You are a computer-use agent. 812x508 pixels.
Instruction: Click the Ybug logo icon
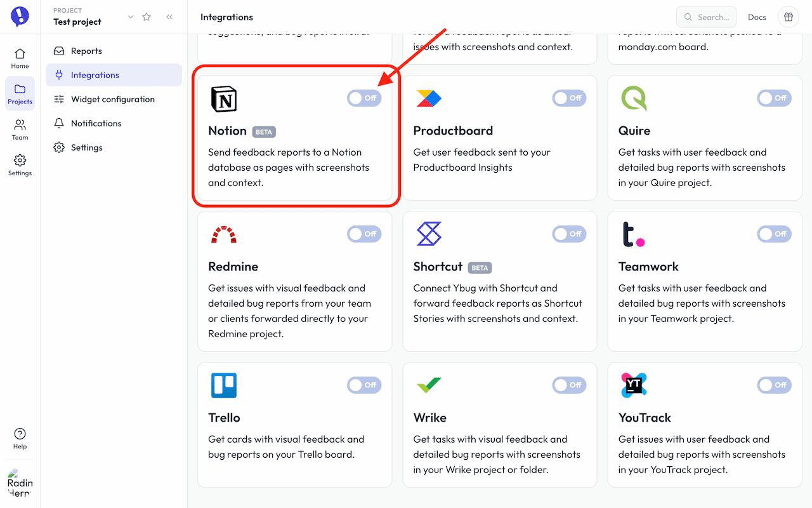20,17
